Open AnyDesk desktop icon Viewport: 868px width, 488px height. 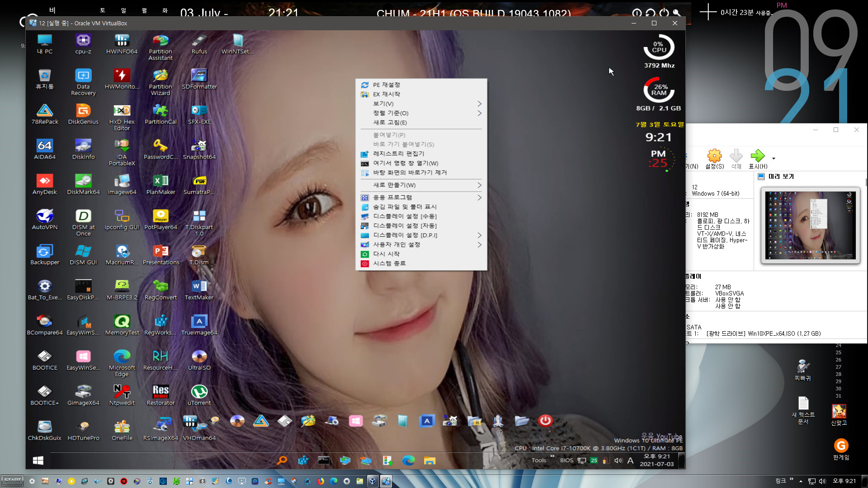coord(45,184)
